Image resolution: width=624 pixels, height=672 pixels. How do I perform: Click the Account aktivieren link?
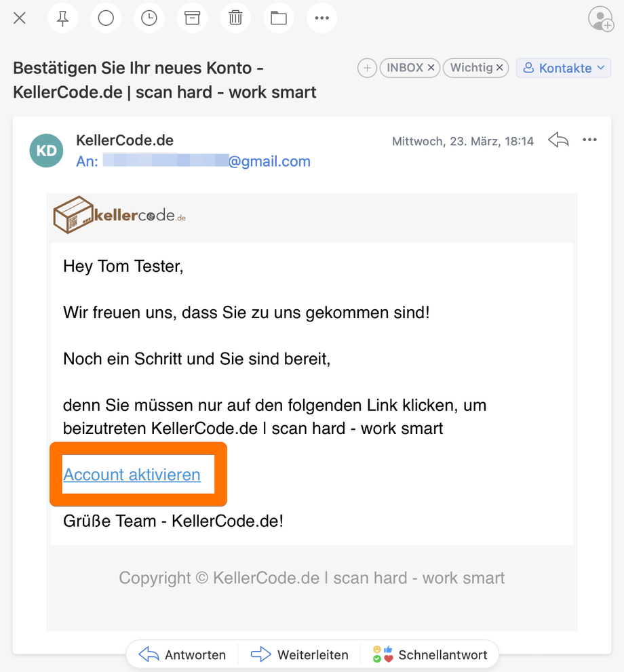132,475
